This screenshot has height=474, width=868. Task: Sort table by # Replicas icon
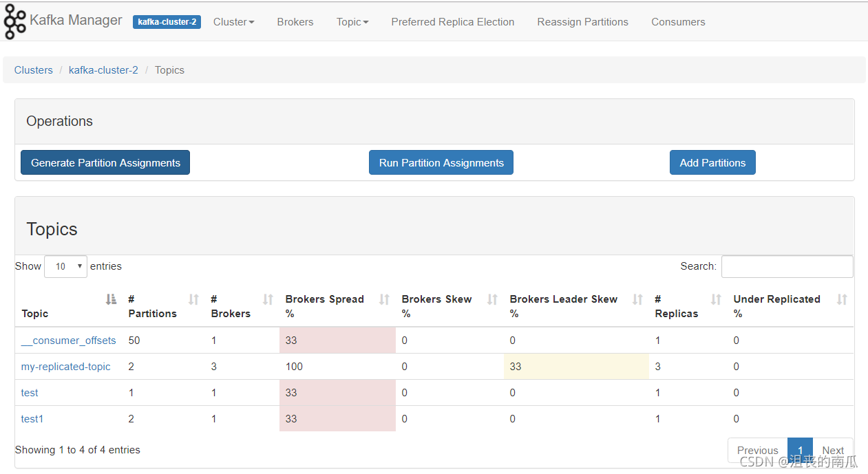[716, 299]
